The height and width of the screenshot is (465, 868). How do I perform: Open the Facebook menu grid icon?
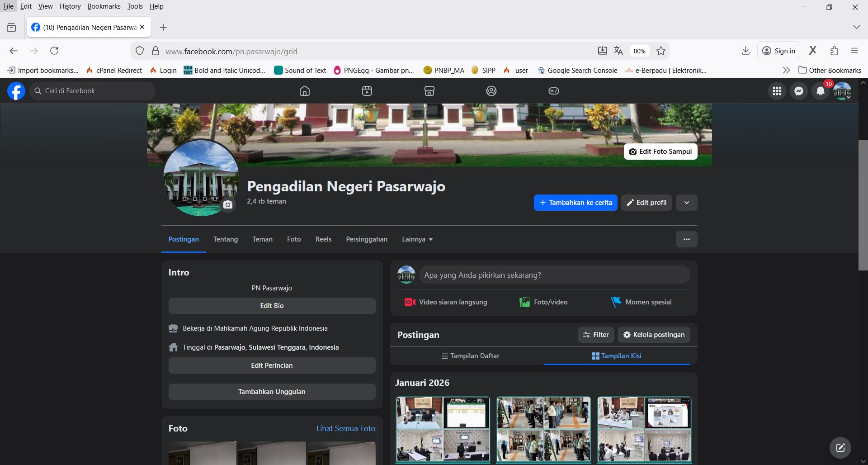[x=777, y=91]
